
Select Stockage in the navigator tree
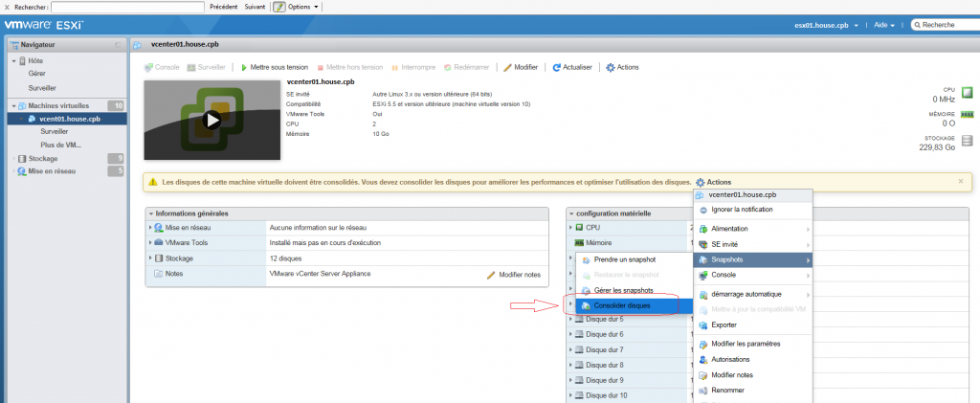click(x=42, y=159)
